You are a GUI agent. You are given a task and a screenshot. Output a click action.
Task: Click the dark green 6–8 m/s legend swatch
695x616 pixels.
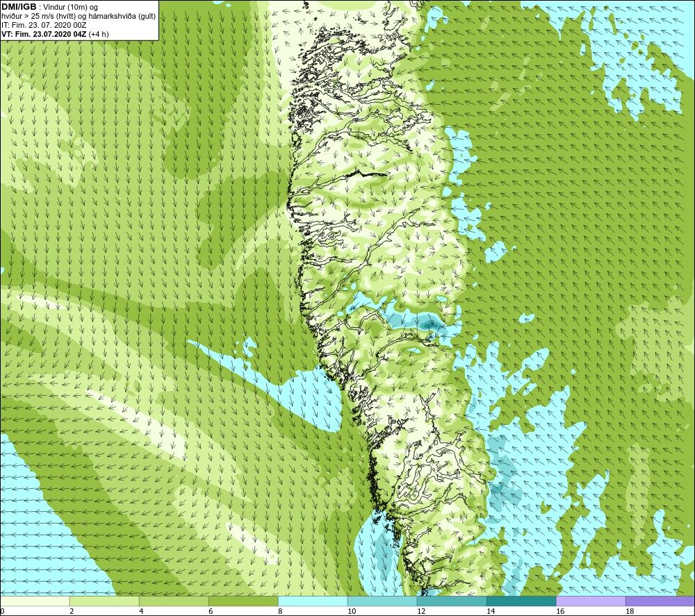(x=243, y=601)
